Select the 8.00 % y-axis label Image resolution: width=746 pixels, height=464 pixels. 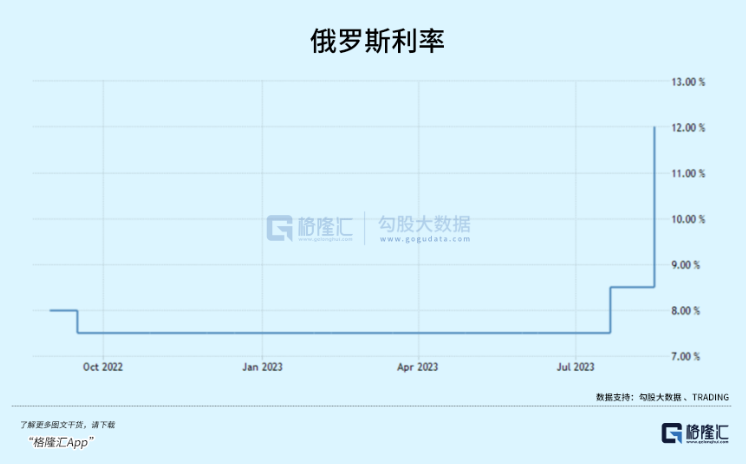coord(688,311)
